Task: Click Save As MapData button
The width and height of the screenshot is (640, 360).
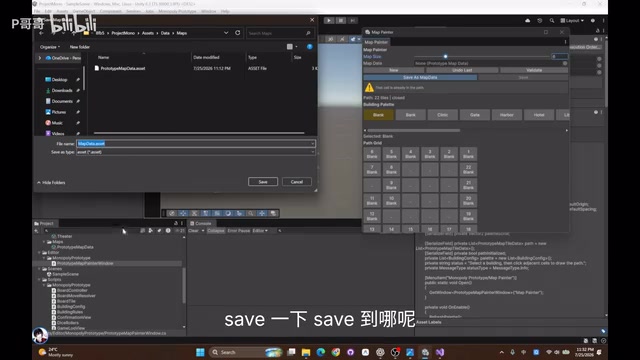Action: 420,77
